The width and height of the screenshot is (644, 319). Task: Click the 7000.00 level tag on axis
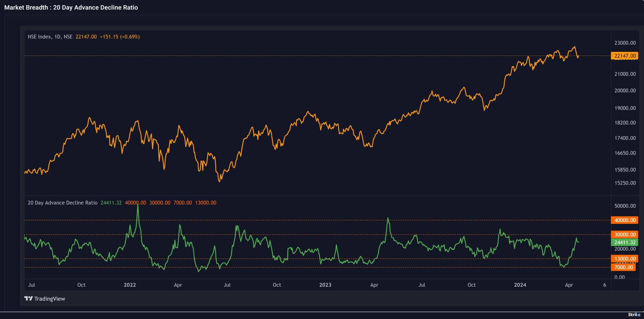[x=623, y=267]
